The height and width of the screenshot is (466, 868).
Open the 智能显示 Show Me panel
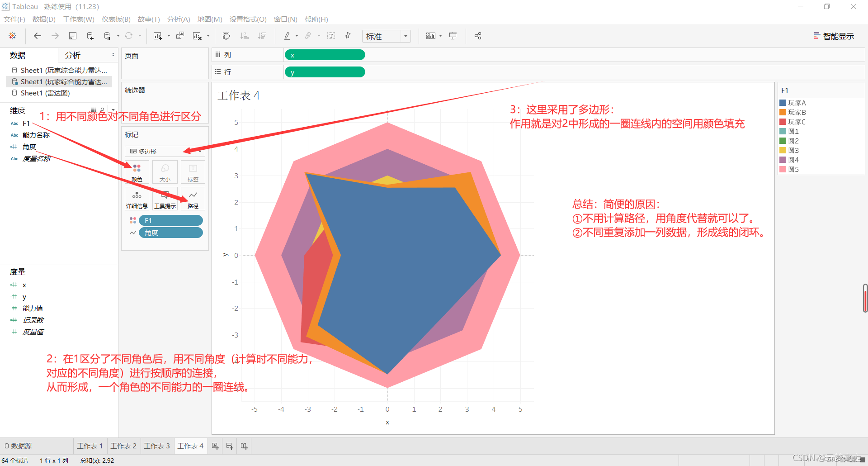coord(834,36)
